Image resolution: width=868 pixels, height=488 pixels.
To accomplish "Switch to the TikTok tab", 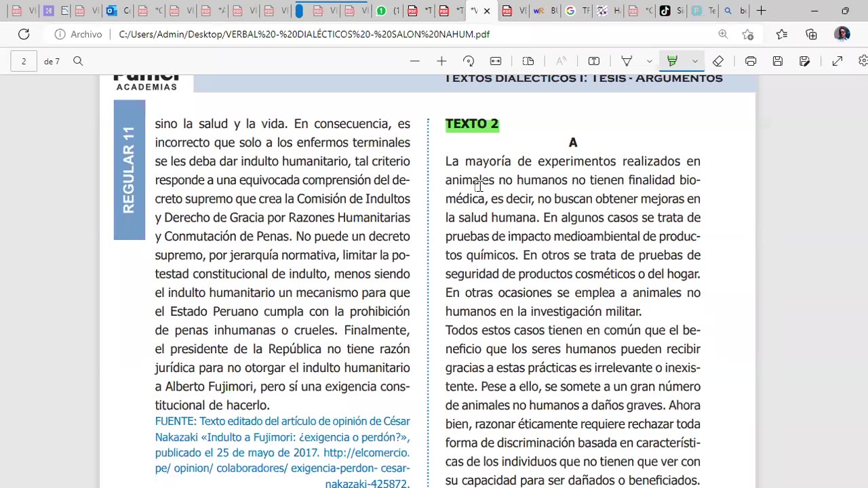I will [x=672, y=11].
